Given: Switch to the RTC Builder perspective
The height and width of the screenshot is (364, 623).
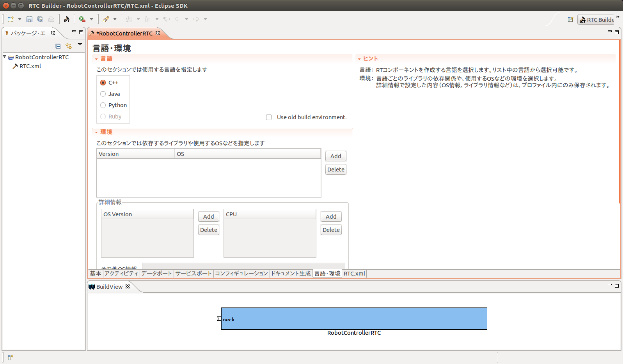Looking at the screenshot, I should point(596,20).
